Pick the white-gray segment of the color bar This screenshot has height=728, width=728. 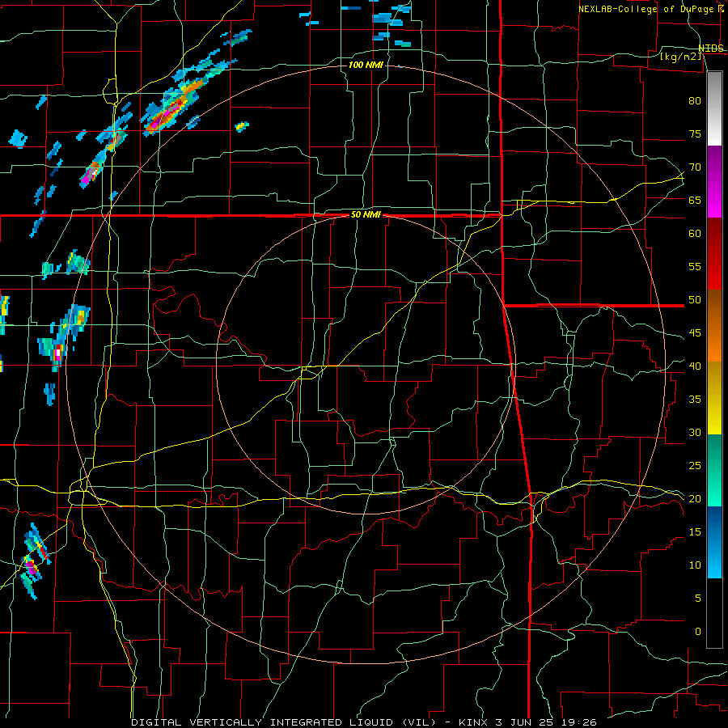click(x=714, y=108)
